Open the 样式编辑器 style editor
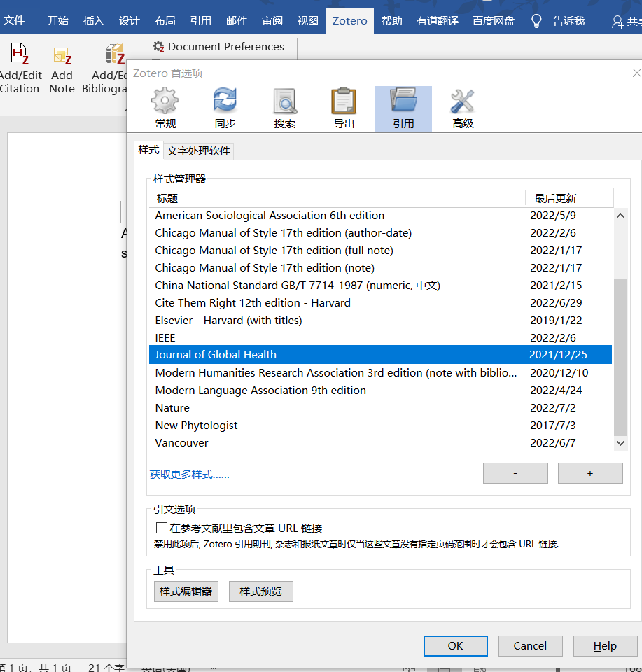The height and width of the screenshot is (672, 642). tap(186, 591)
